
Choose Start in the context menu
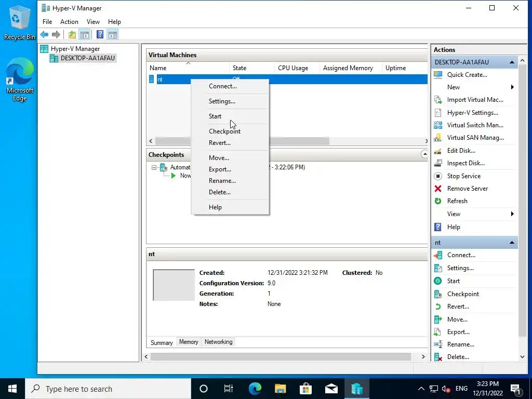click(230, 116)
